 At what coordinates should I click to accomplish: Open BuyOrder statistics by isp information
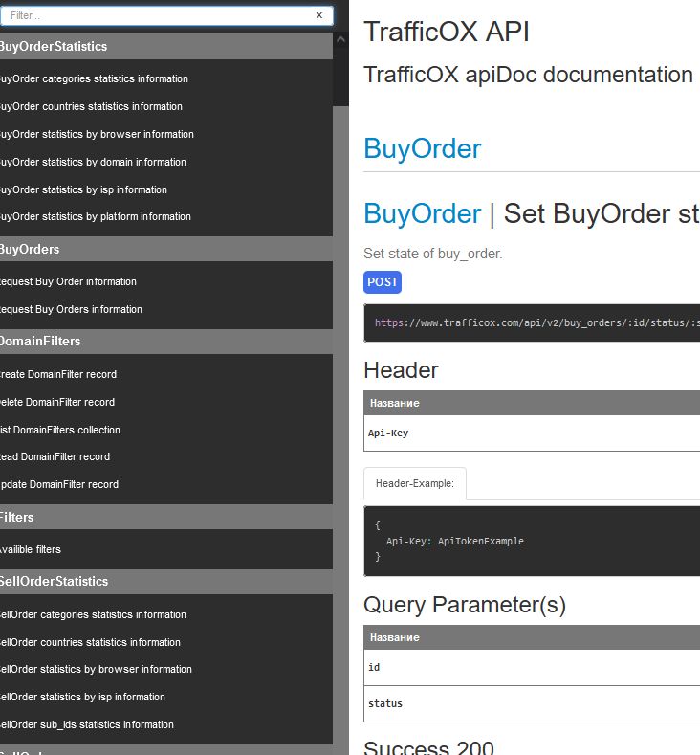pyautogui.click(x=83, y=190)
